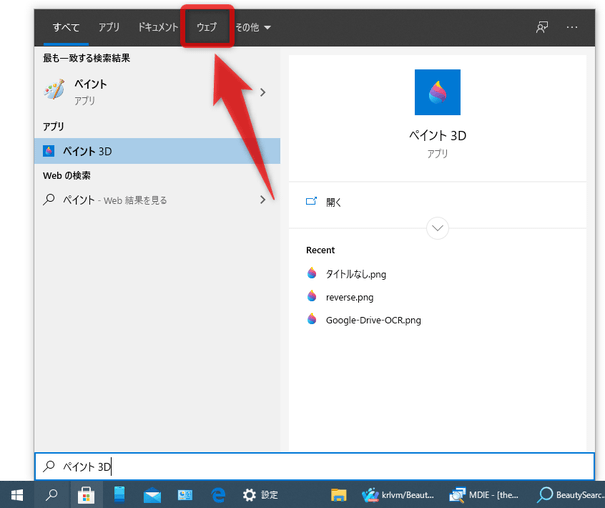
Task: Click the magnifier icon beside Web search result
Action: [x=49, y=199]
